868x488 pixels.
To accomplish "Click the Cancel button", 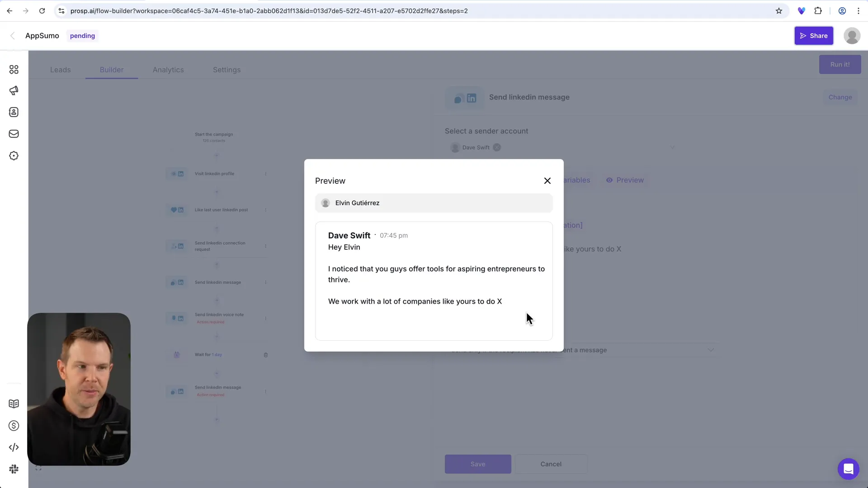I will pos(551,464).
